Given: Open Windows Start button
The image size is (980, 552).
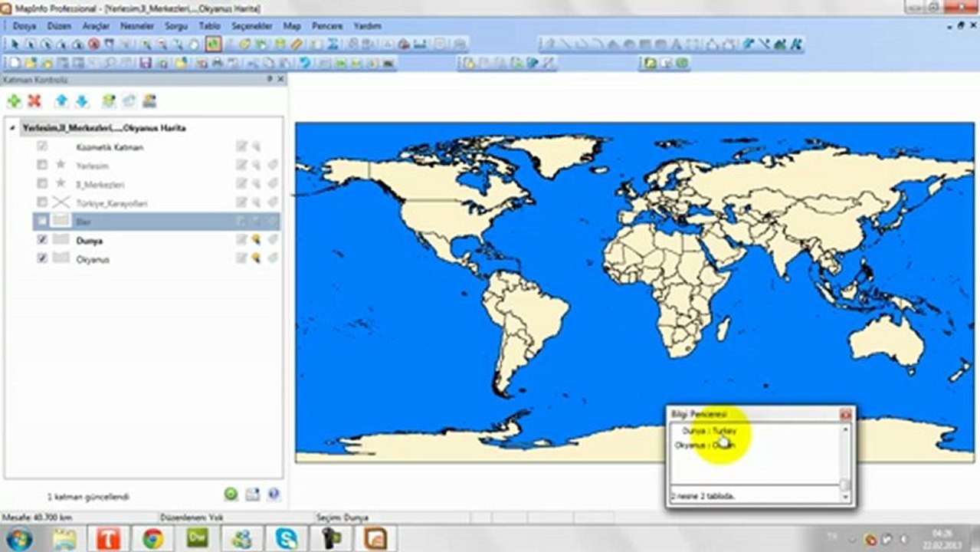Looking at the screenshot, I should tap(18, 538).
